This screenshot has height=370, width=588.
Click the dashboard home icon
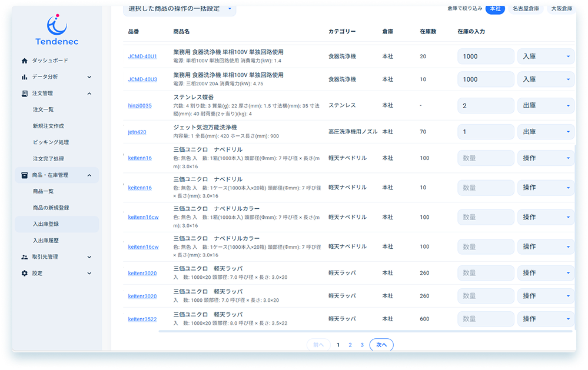tap(25, 61)
